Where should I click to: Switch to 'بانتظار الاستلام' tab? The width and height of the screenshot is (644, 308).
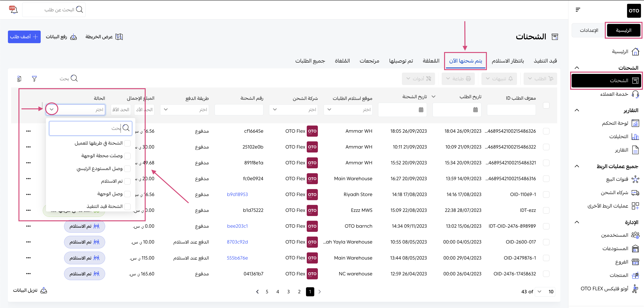(508, 61)
